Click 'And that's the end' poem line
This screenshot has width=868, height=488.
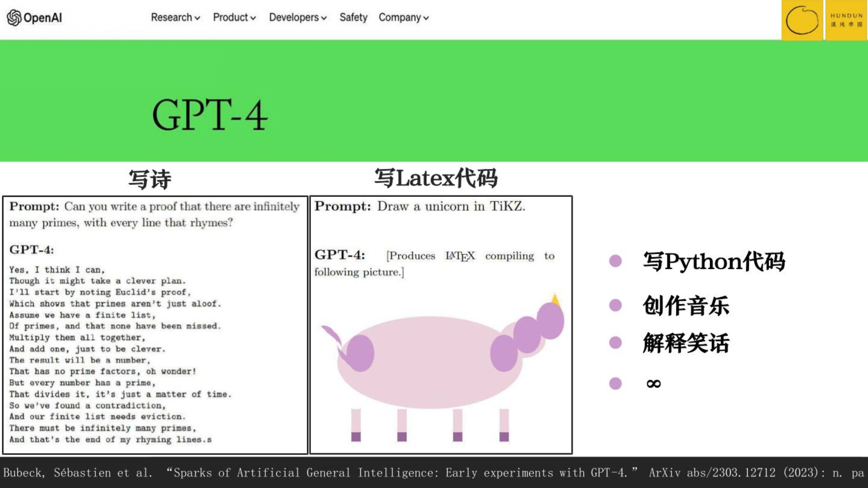[x=110, y=440]
